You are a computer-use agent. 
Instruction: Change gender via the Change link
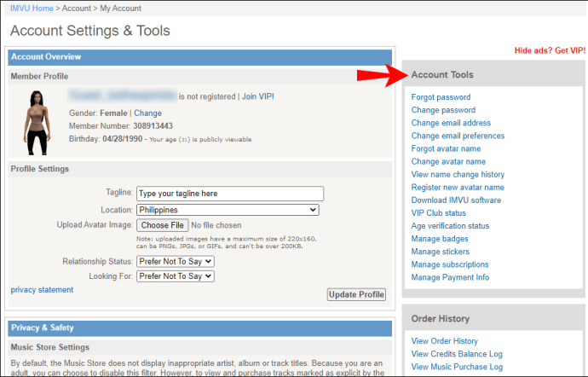click(x=147, y=113)
